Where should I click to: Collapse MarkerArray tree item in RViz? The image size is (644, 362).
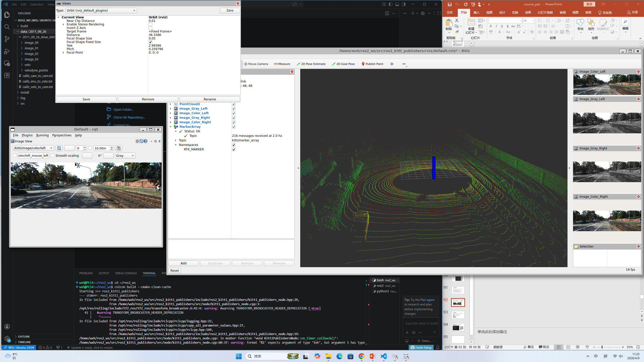(x=171, y=127)
